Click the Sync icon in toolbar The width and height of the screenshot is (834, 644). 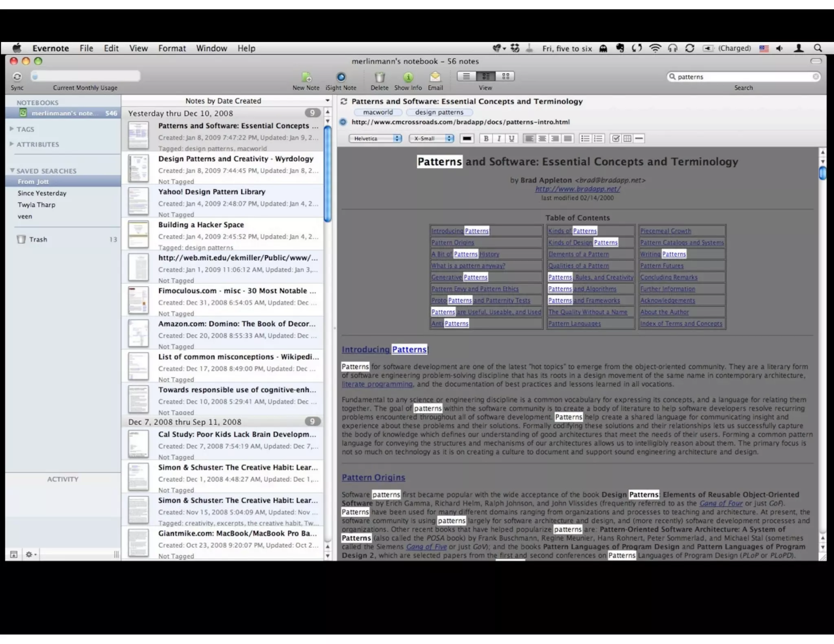click(17, 77)
